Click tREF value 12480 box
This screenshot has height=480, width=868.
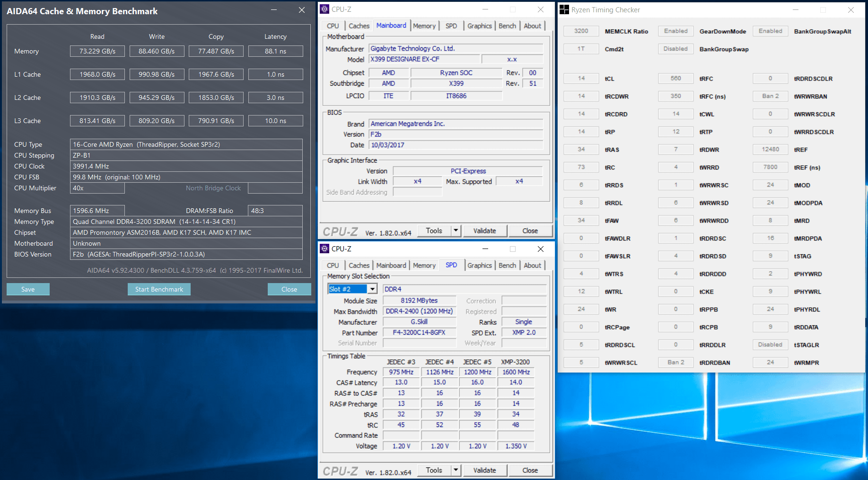(x=771, y=150)
